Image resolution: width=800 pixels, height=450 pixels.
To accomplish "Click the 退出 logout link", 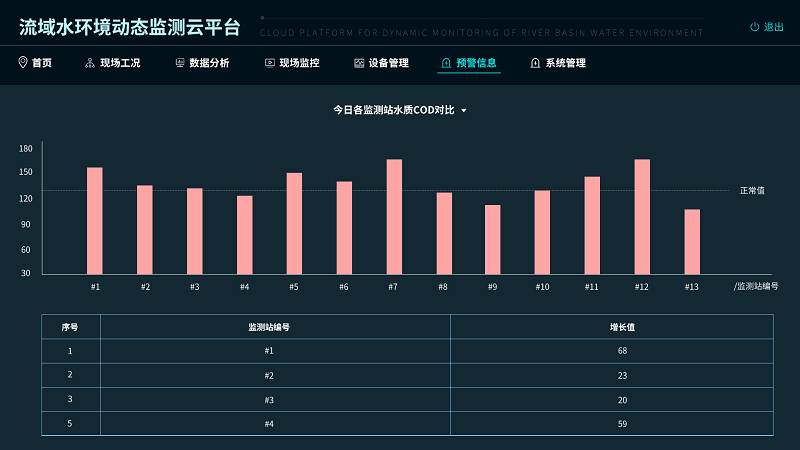I will (x=773, y=27).
